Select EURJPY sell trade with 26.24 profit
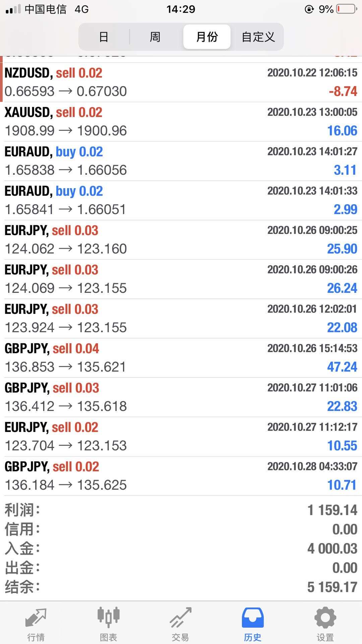Viewport: 362px width, 644px height. [x=181, y=279]
